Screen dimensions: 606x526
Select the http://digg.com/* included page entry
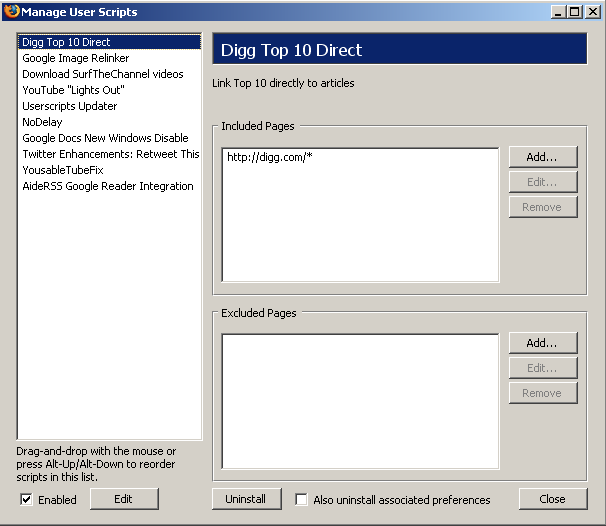pyautogui.click(x=360, y=157)
